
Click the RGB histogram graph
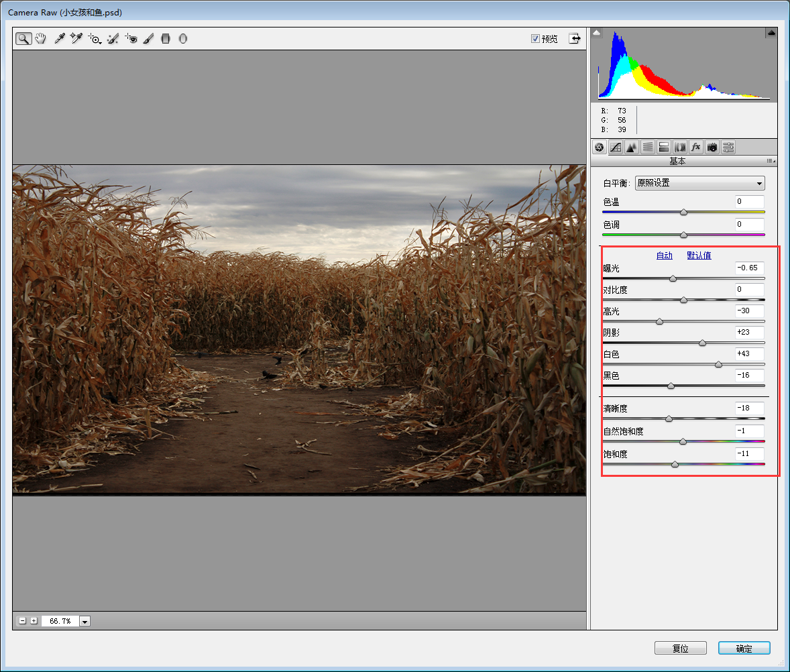[683, 64]
